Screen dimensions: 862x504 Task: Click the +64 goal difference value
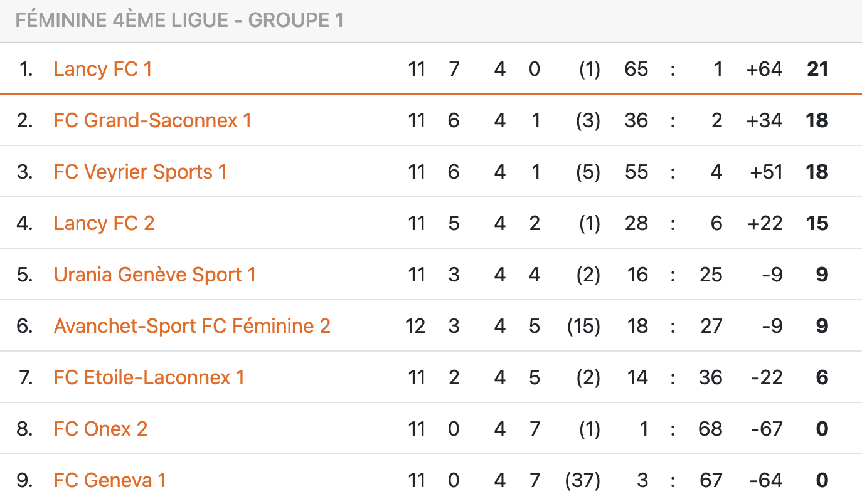pos(764,69)
